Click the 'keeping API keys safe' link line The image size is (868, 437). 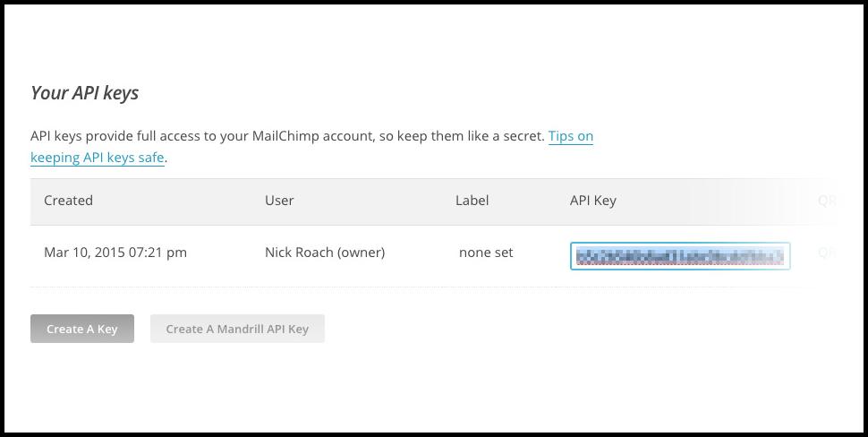pos(97,158)
